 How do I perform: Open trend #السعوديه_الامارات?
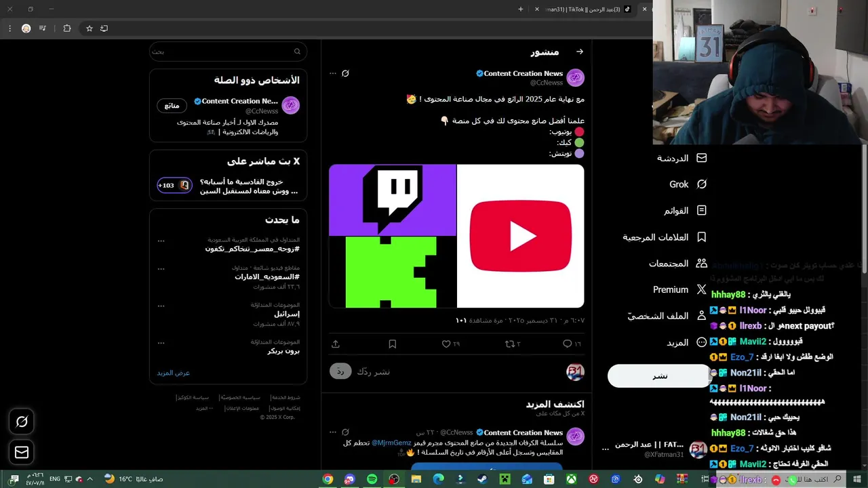[267, 277]
